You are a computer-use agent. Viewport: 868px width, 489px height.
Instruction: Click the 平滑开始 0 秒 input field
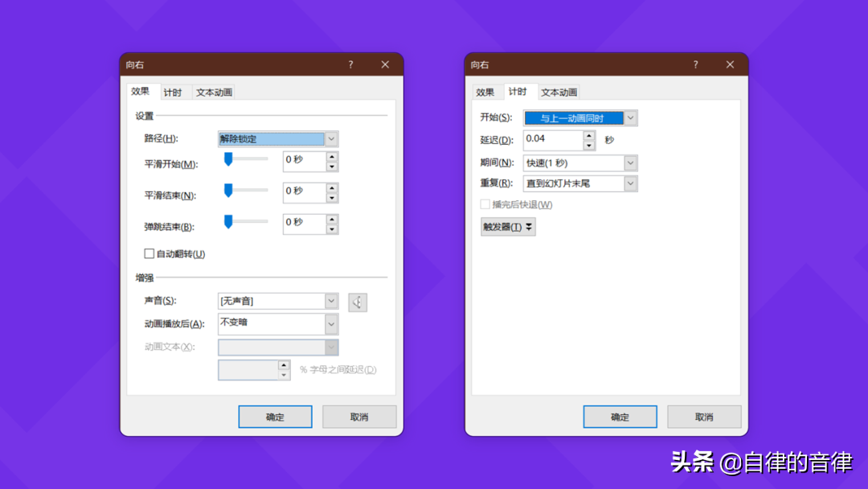click(304, 162)
